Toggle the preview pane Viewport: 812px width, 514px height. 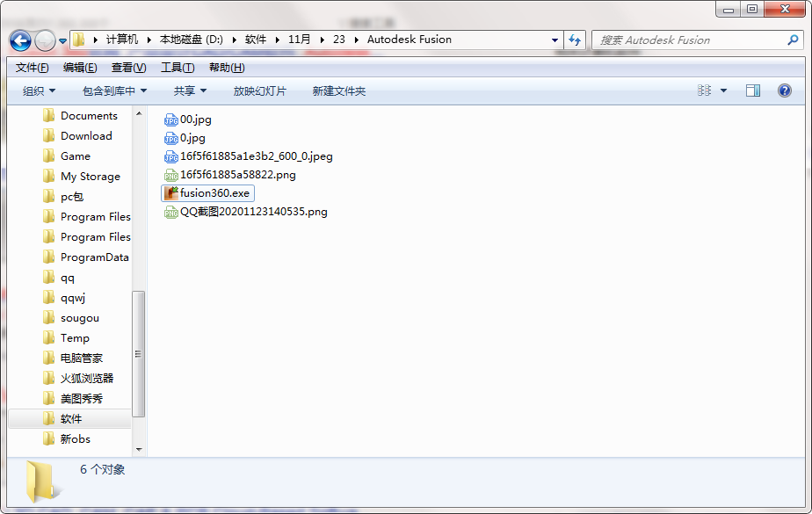(x=753, y=91)
